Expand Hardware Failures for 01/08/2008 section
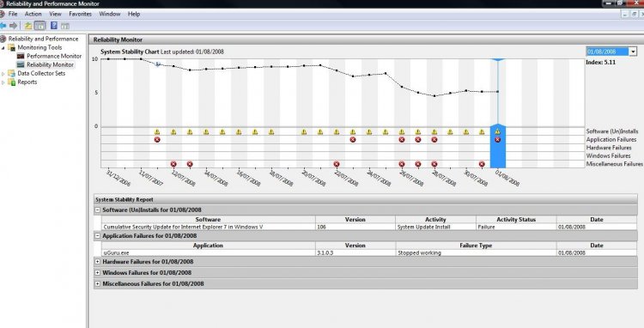The height and width of the screenshot is (328, 644). [x=97, y=262]
